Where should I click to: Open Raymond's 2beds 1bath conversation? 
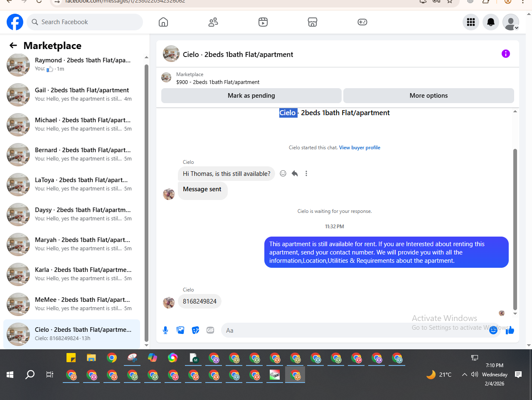[x=71, y=65]
